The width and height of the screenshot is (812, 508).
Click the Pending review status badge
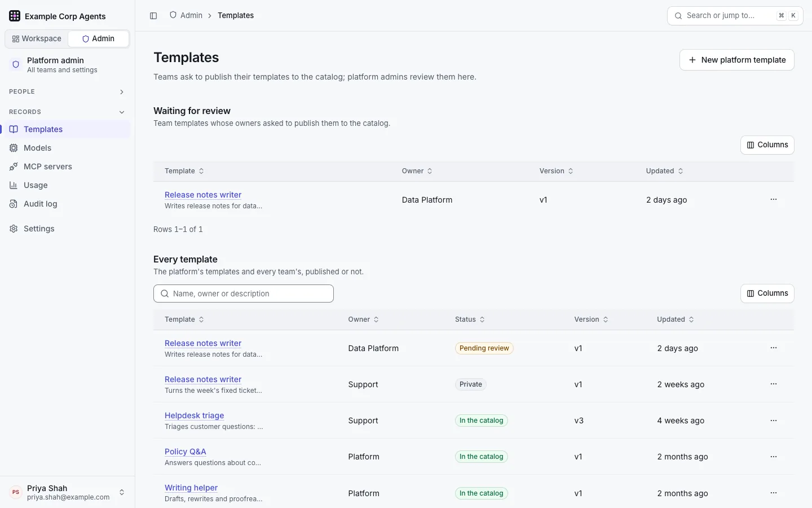[x=484, y=348]
